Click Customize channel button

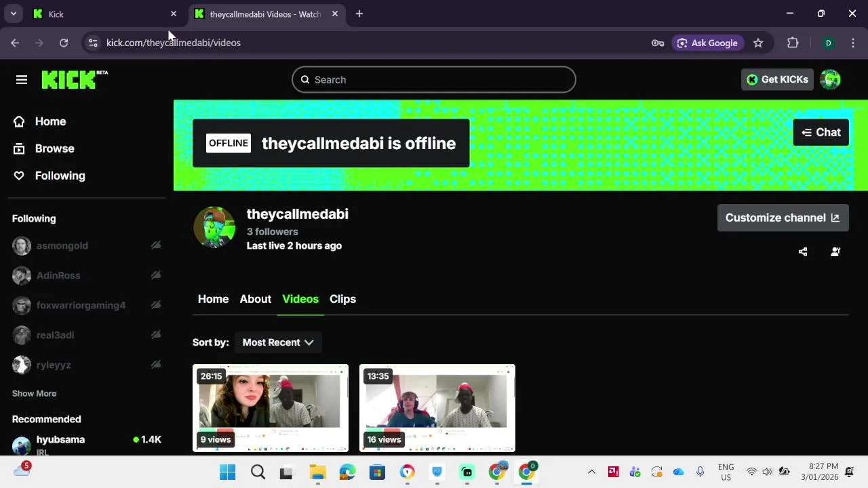tap(783, 218)
